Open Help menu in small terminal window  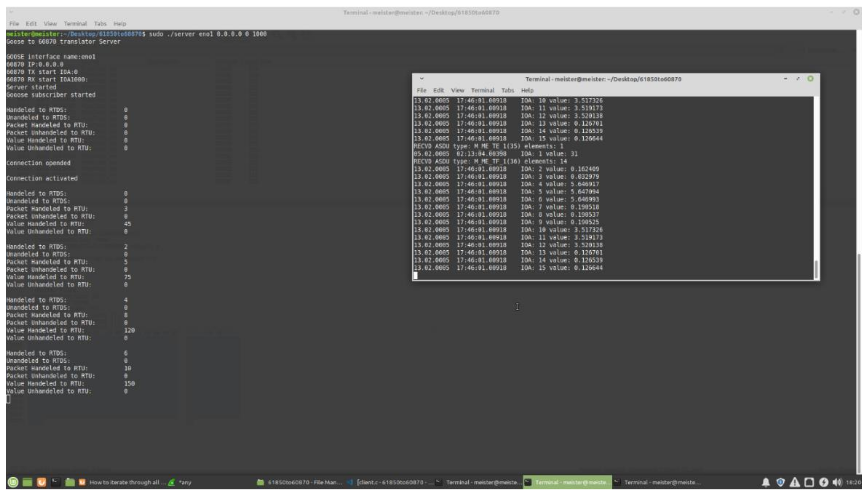click(527, 90)
